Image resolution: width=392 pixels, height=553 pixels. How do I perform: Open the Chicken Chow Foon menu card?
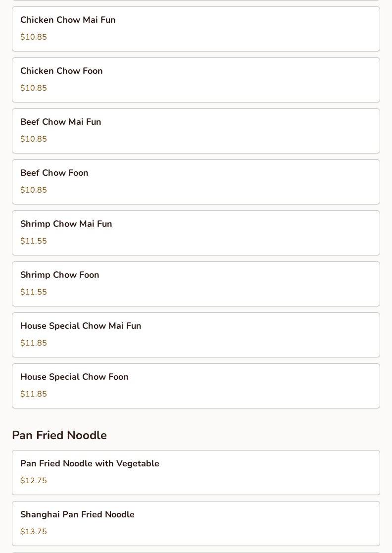pyautogui.click(x=61, y=71)
